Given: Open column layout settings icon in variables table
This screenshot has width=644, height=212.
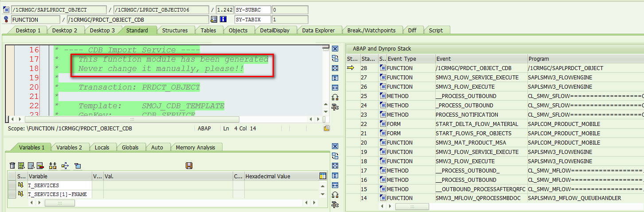Looking at the screenshot, I should click(323, 176).
